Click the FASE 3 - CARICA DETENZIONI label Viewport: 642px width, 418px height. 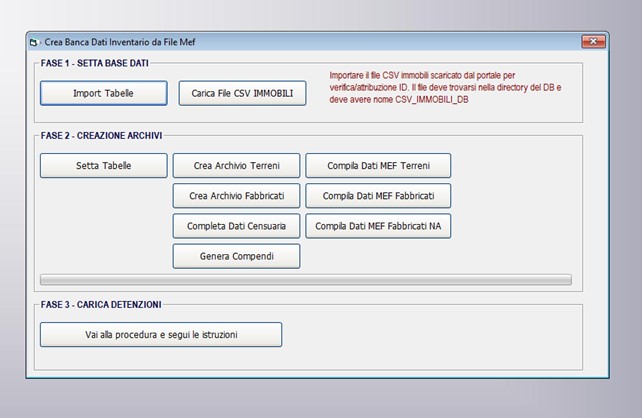tap(101, 305)
